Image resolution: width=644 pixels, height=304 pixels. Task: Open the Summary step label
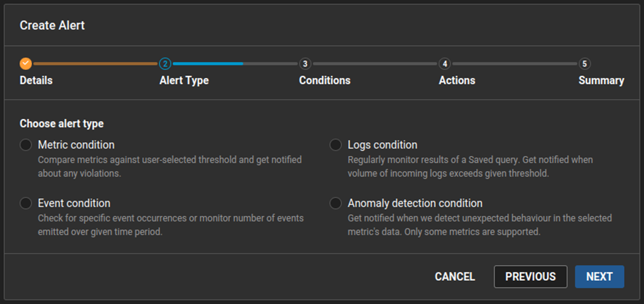pos(601,81)
